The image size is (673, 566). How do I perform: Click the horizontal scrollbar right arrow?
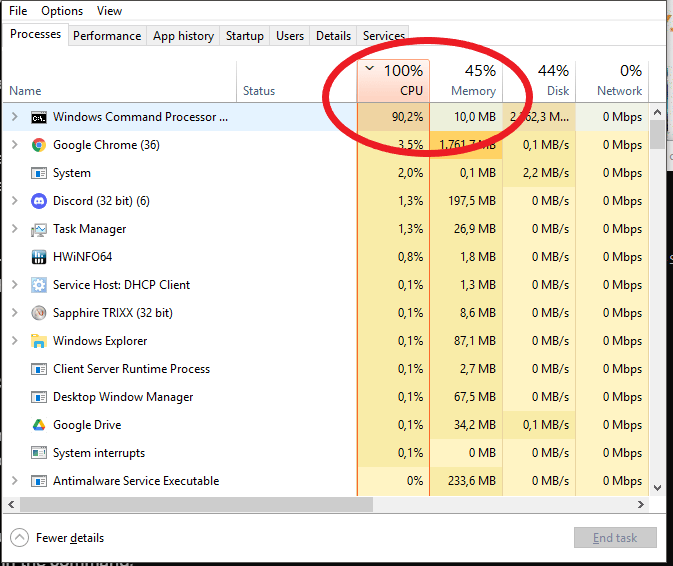(641, 505)
